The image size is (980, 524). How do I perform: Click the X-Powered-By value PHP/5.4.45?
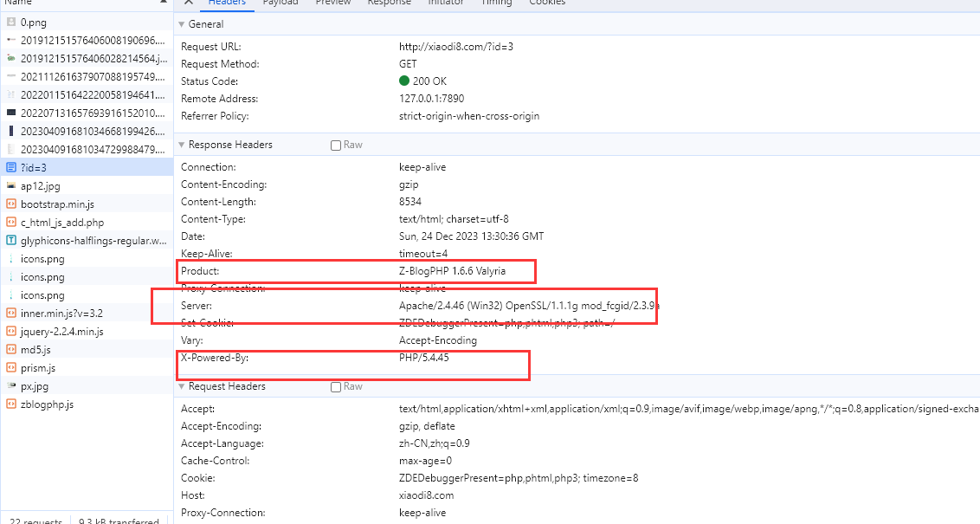point(423,358)
